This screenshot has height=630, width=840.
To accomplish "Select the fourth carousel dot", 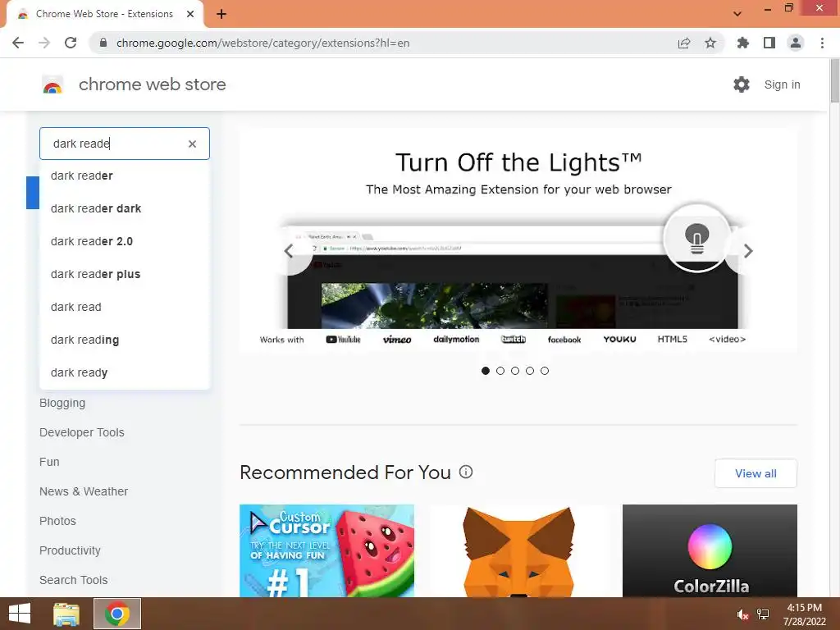I will click(x=530, y=371).
